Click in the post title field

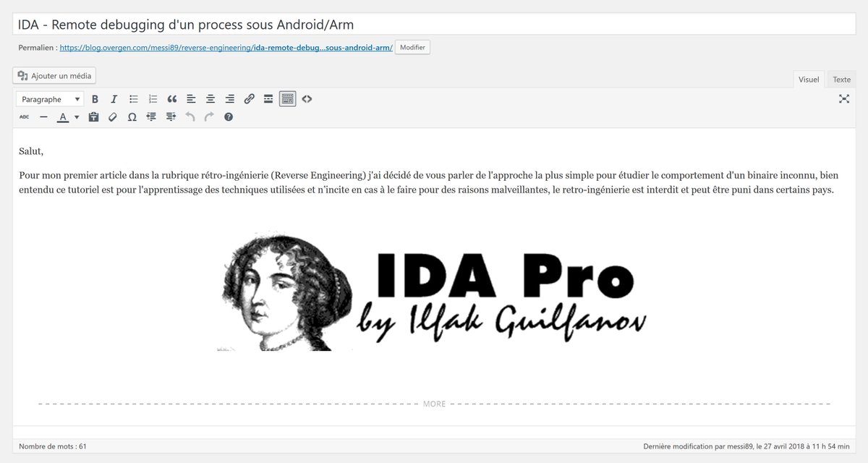pyautogui.click(x=434, y=25)
